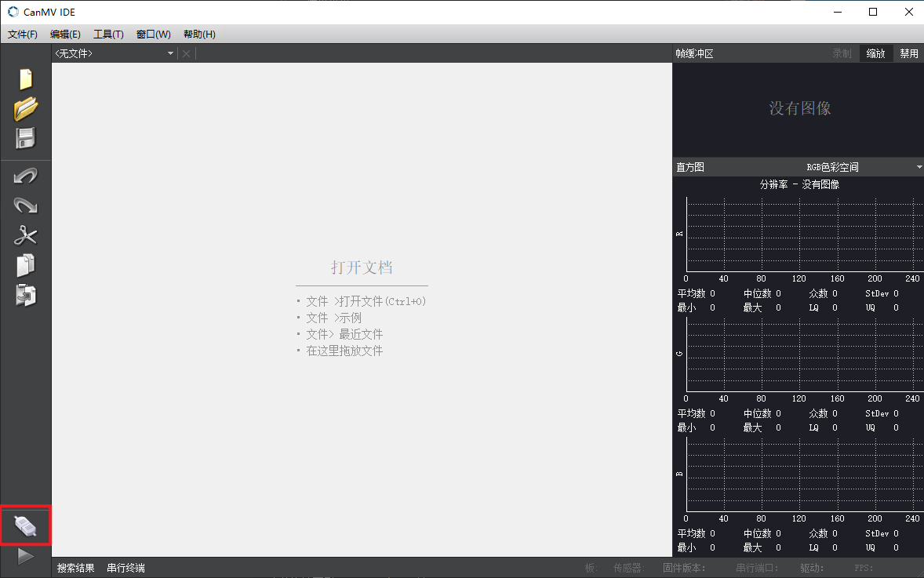Click the 录制 button in the frame buffer
Image resolution: width=924 pixels, height=578 pixels.
tap(842, 53)
